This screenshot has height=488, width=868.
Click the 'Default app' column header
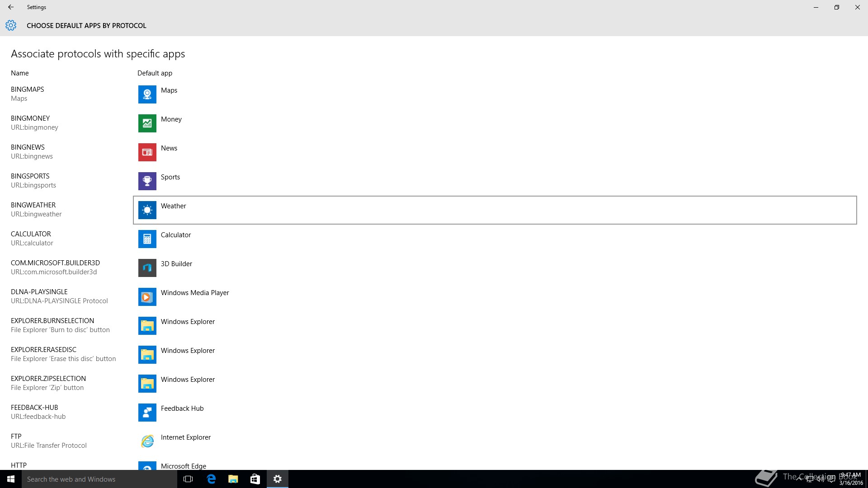155,73
